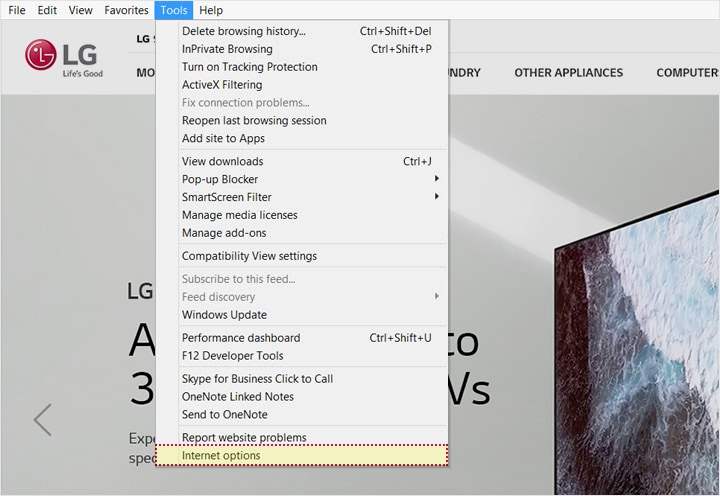Open the Favorites menu
Screen dimensions: 720x496
point(126,10)
